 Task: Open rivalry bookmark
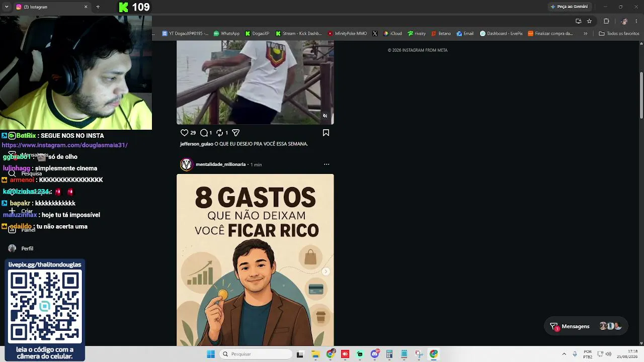tap(417, 34)
